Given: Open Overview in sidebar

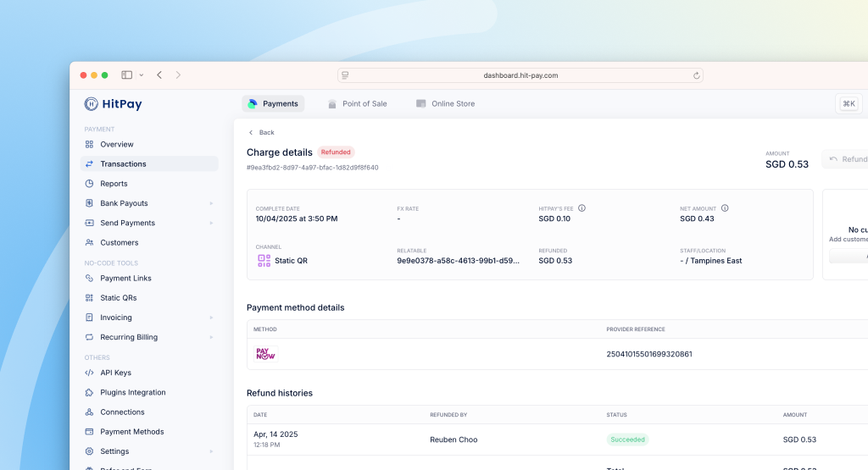Looking at the screenshot, I should pyautogui.click(x=149, y=144).
